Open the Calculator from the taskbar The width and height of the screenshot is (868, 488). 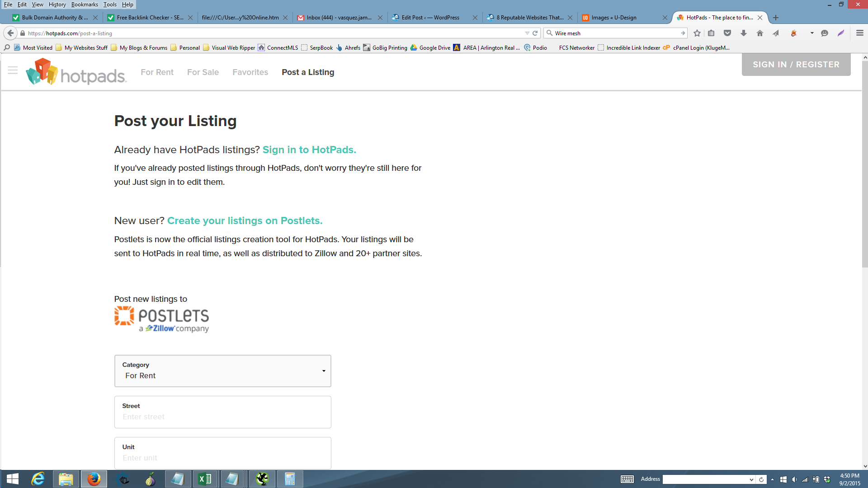click(290, 479)
